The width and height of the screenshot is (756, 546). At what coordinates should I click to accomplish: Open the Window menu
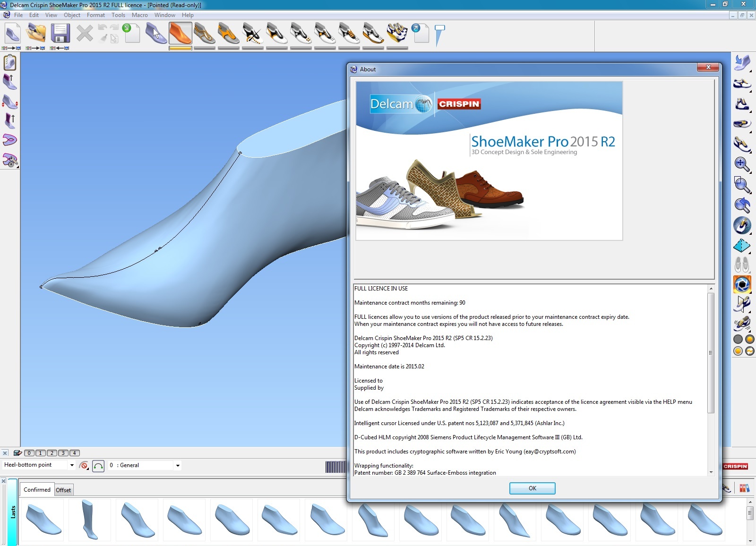pos(164,15)
